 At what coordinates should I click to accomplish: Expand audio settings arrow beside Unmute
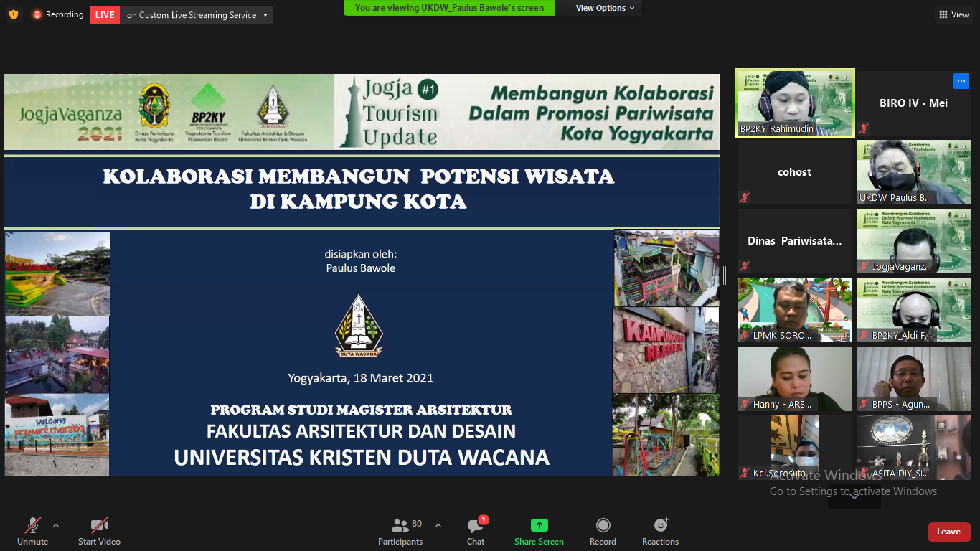click(56, 524)
